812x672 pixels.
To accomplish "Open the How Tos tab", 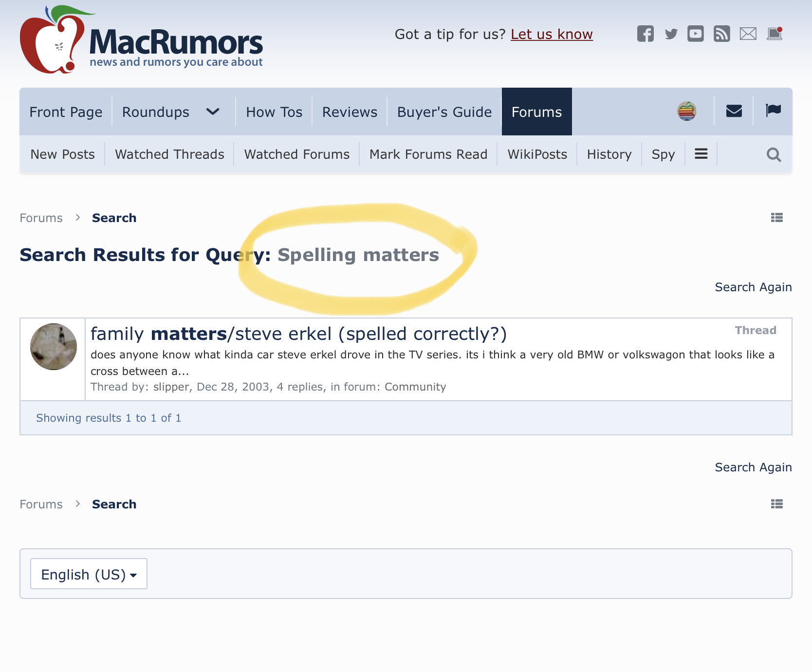I will coord(274,112).
